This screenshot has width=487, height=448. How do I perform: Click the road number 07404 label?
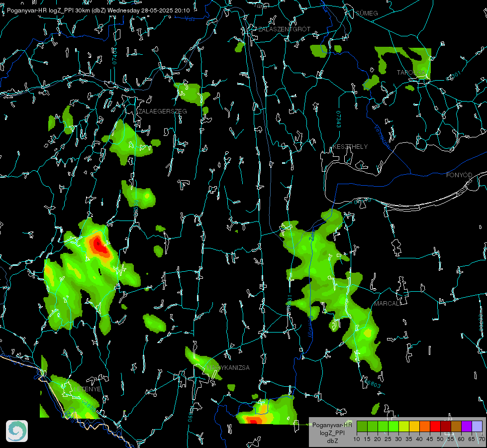pyautogui.click(x=114, y=56)
